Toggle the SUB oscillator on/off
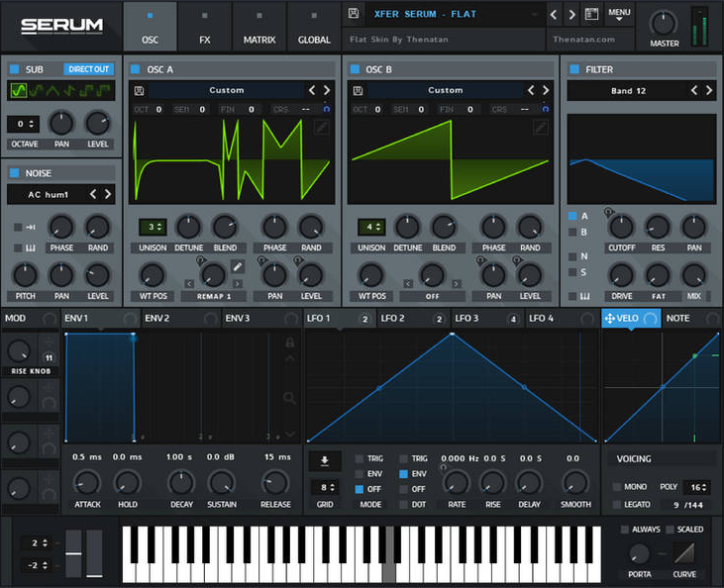The image size is (724, 588). click(14, 69)
